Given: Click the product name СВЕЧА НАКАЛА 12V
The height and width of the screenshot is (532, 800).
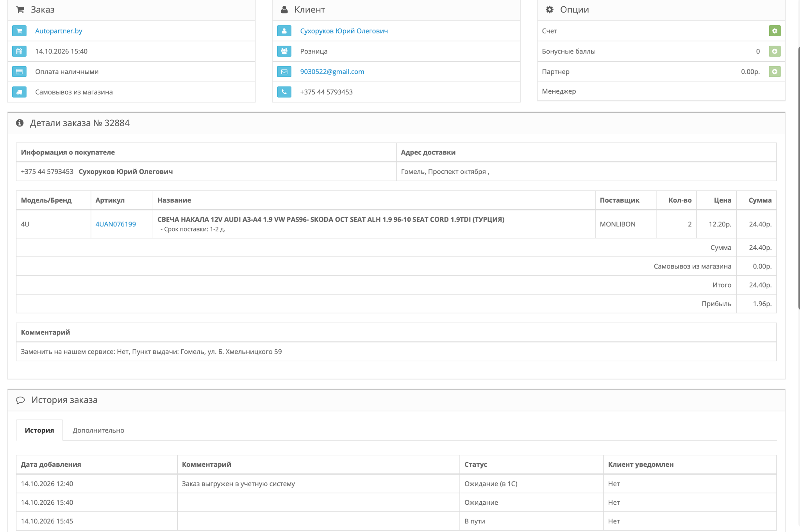Looking at the screenshot, I should pyautogui.click(x=331, y=219).
